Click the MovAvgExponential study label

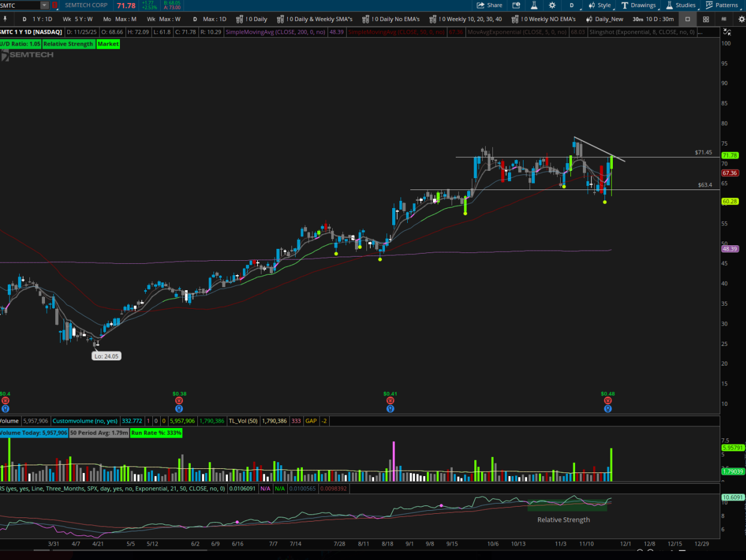[x=518, y=32]
